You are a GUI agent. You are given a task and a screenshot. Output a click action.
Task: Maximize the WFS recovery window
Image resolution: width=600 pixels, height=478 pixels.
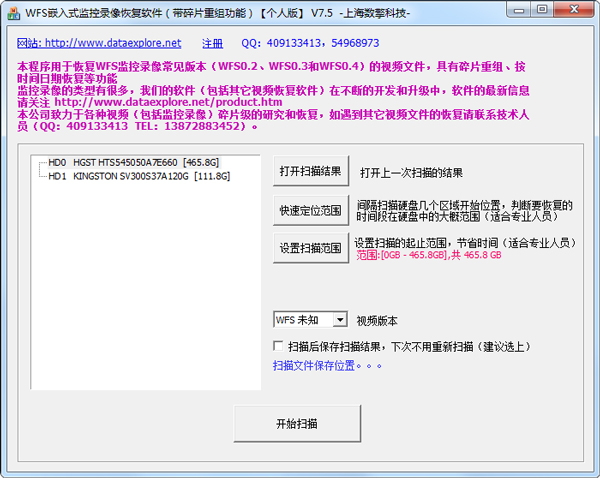click(x=541, y=10)
